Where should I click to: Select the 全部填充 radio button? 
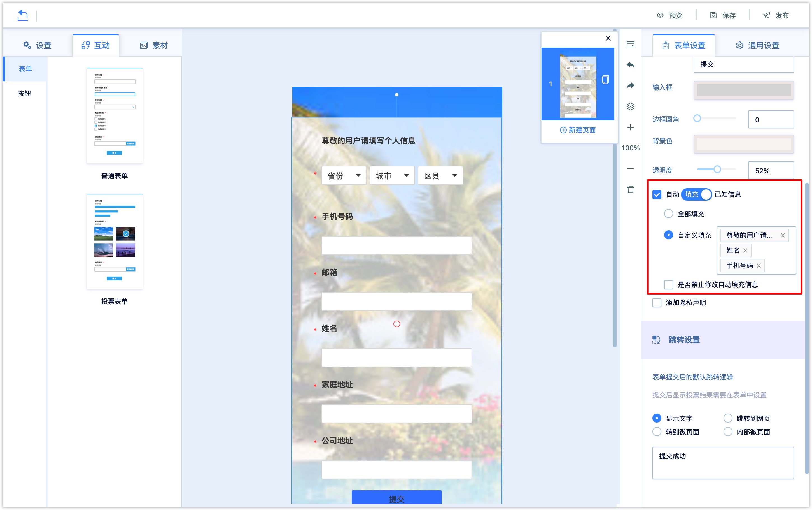tap(668, 214)
